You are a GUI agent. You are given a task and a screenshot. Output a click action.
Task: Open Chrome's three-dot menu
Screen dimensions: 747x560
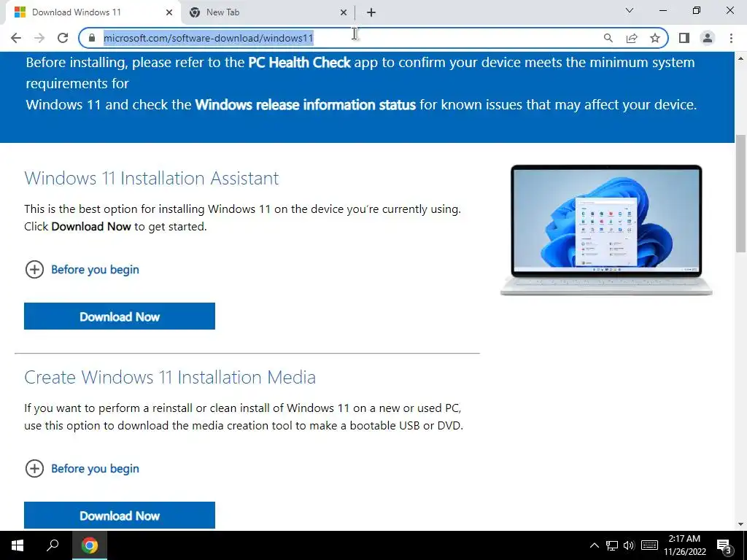pos(731,38)
